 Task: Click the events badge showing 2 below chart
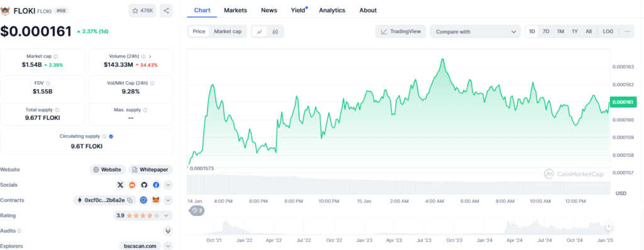[x=197, y=210]
